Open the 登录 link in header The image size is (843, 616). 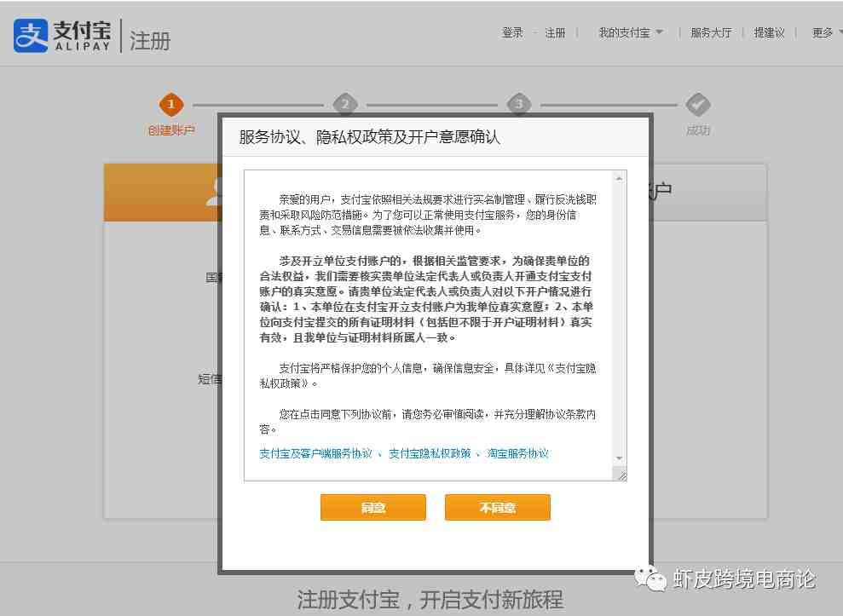[512, 32]
